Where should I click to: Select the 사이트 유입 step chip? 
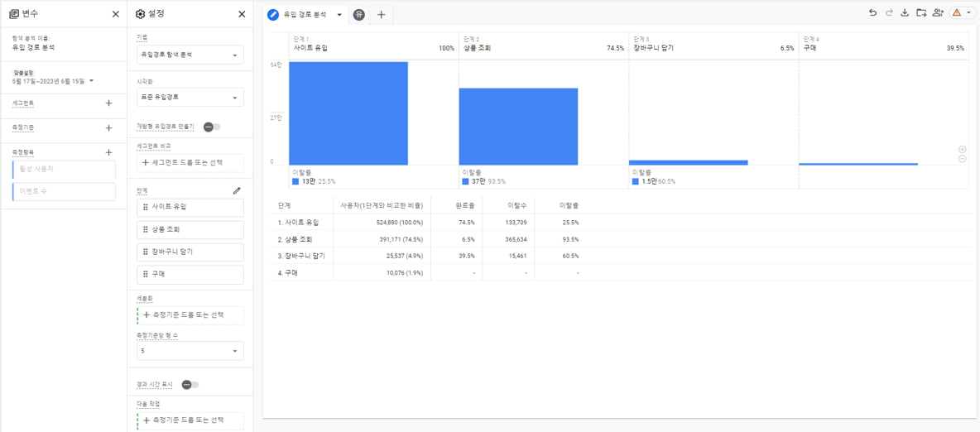(190, 207)
